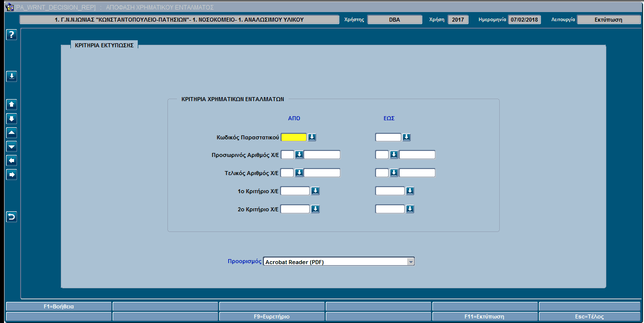
Task: Click the F9=Ευρετήριο button
Action: pos(271,317)
